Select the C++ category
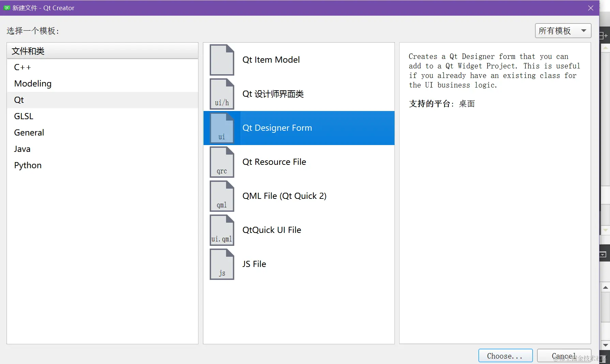This screenshot has height=364, width=610. 102,67
